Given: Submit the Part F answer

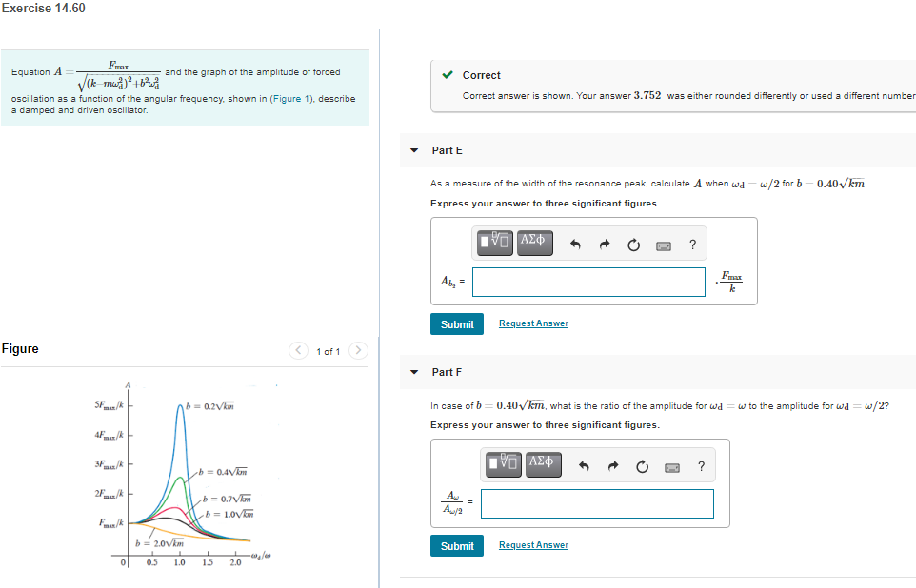Looking at the screenshot, I should (456, 544).
